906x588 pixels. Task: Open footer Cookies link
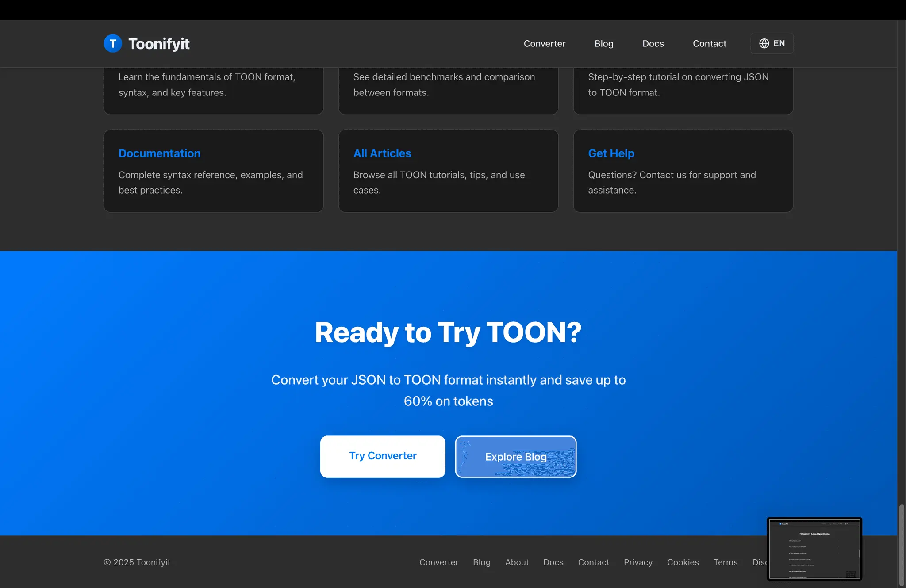(683, 562)
